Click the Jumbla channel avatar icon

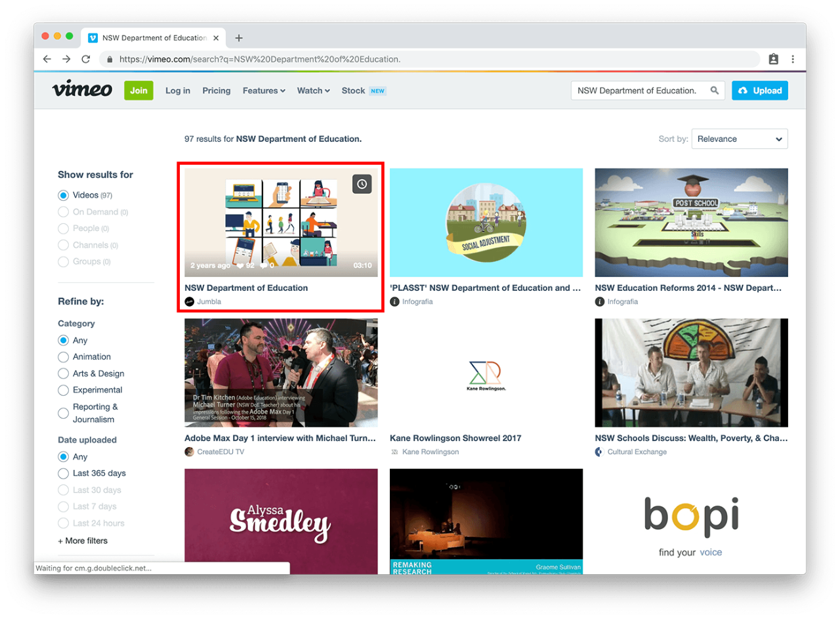(190, 302)
